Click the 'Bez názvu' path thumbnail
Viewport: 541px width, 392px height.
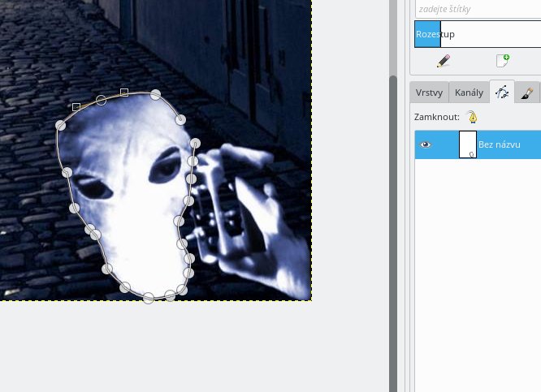click(468, 144)
